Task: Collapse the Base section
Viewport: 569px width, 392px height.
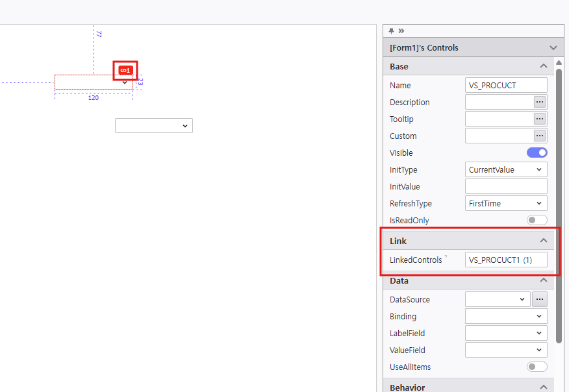Action: 543,66
